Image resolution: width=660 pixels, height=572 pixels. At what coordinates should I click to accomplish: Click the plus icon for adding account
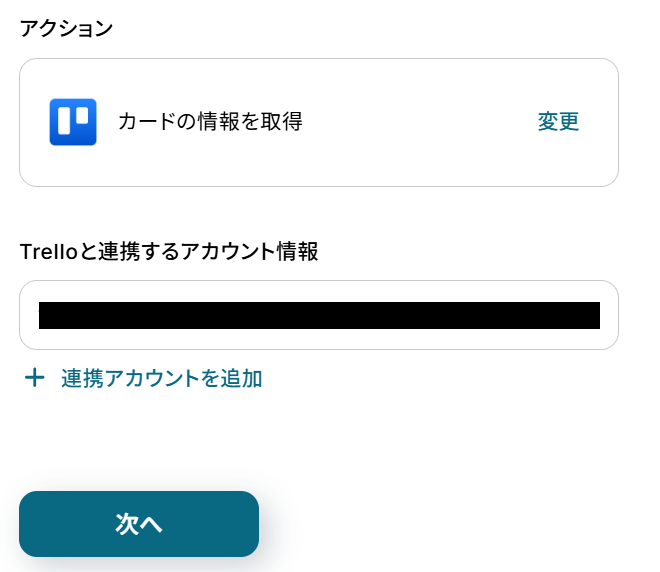(35, 378)
